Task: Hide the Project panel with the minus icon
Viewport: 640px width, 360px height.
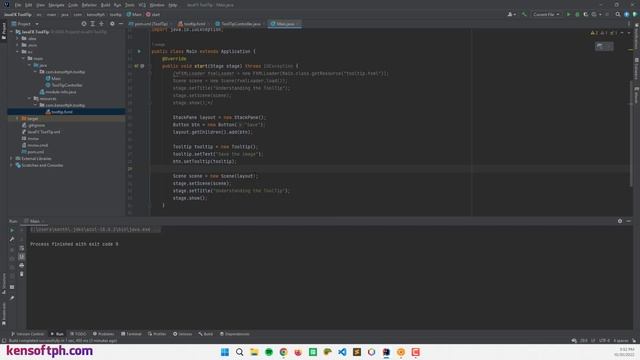Action: [121, 24]
